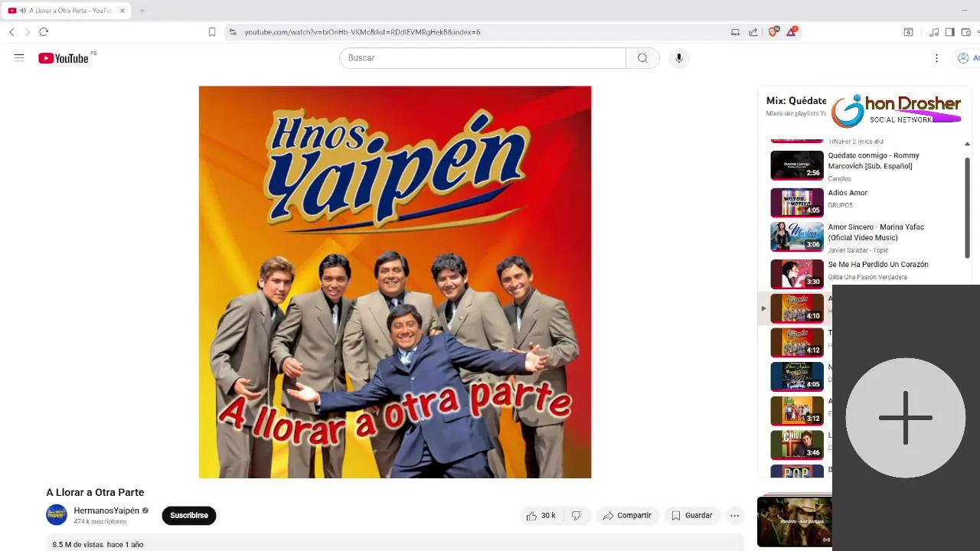
Task: Open Amor Sincero thumbnail showing 3:06
Action: click(x=797, y=237)
